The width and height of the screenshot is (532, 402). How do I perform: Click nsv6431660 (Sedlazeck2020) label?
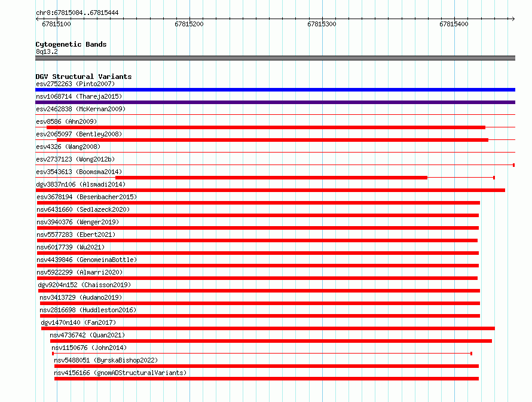[x=83, y=209]
